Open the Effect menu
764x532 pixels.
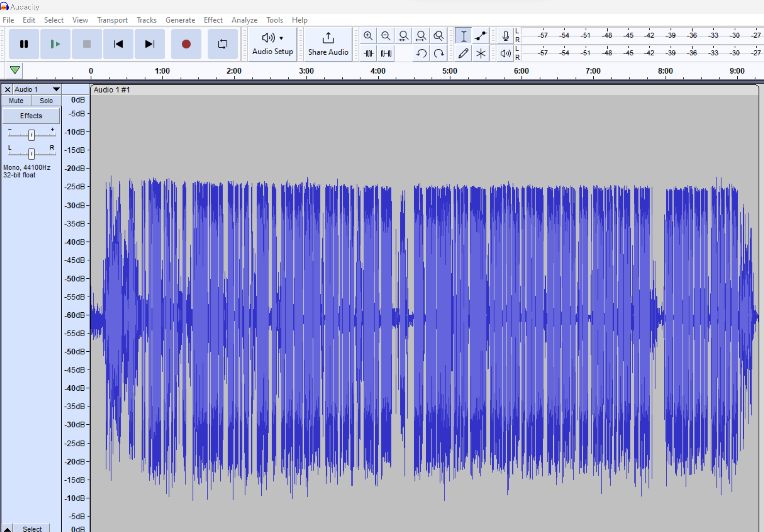point(213,20)
